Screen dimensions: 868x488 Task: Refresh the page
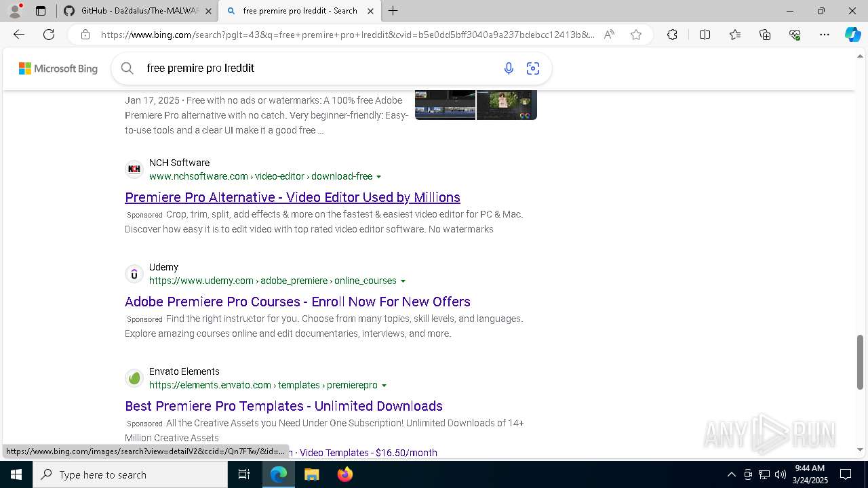click(49, 35)
